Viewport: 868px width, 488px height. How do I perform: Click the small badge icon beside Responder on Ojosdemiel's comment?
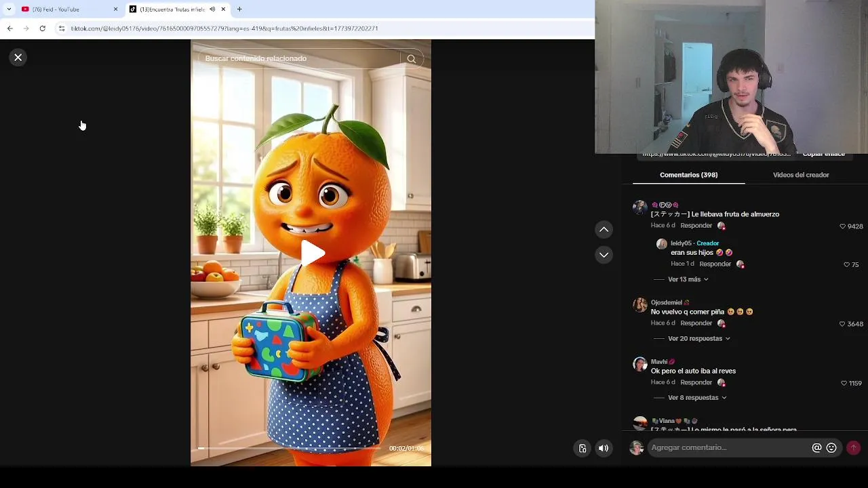coord(722,324)
